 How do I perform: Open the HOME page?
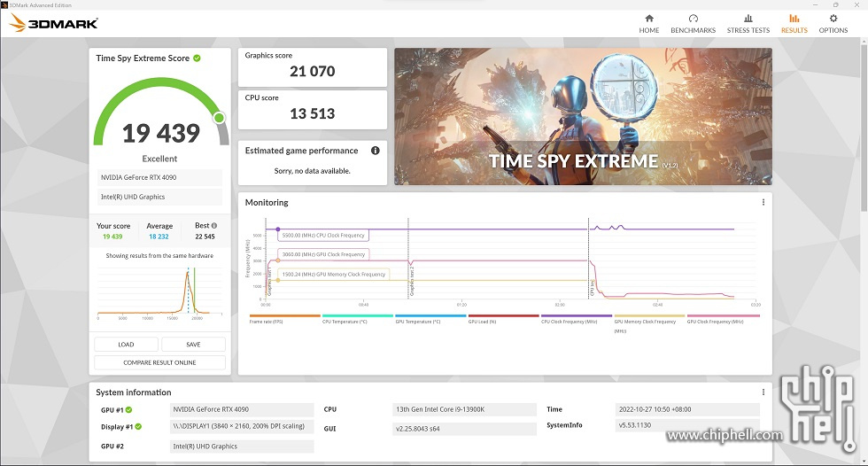pyautogui.click(x=648, y=24)
